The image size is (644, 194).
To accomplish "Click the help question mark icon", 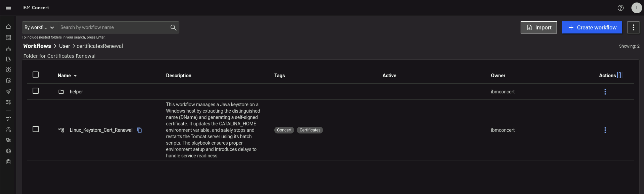I will point(620,8).
